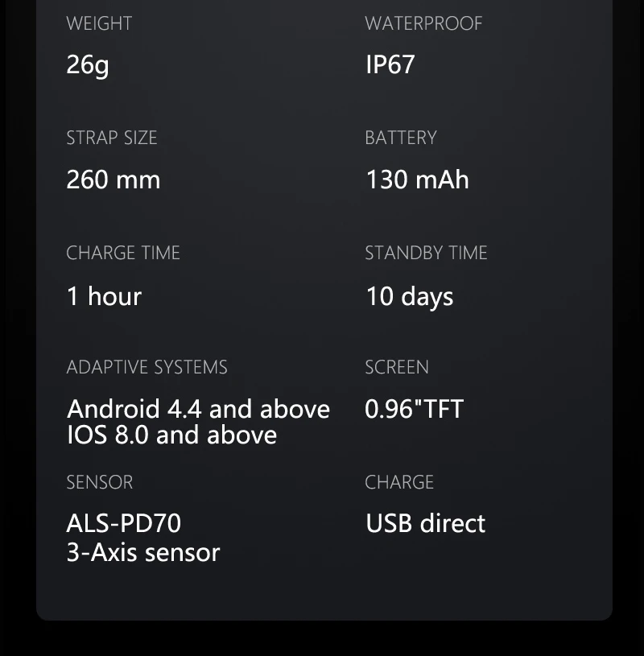Click the BATTERY heading

pyautogui.click(x=401, y=138)
